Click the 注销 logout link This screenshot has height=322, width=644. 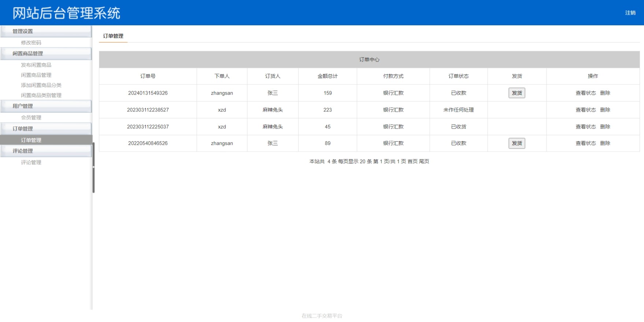click(630, 13)
